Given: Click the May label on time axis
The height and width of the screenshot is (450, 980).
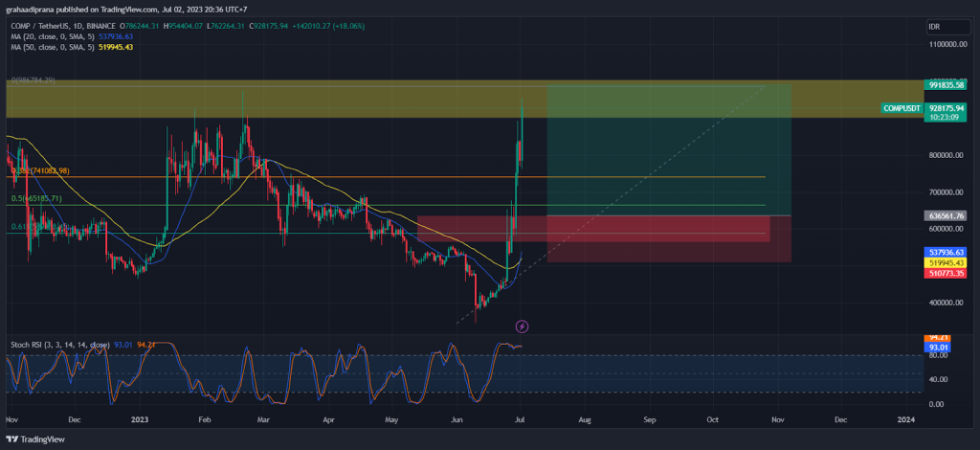Looking at the screenshot, I should 391,420.
